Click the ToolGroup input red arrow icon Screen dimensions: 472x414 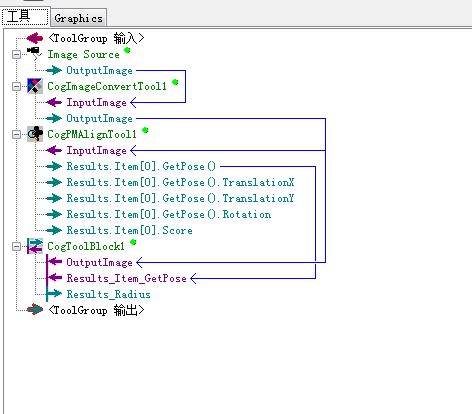point(35,38)
